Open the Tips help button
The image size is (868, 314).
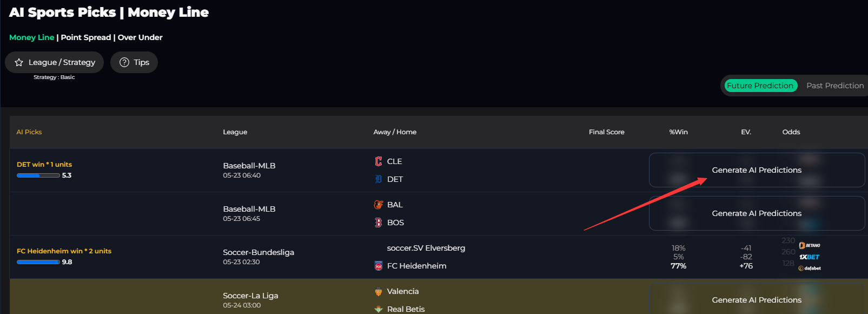click(134, 62)
